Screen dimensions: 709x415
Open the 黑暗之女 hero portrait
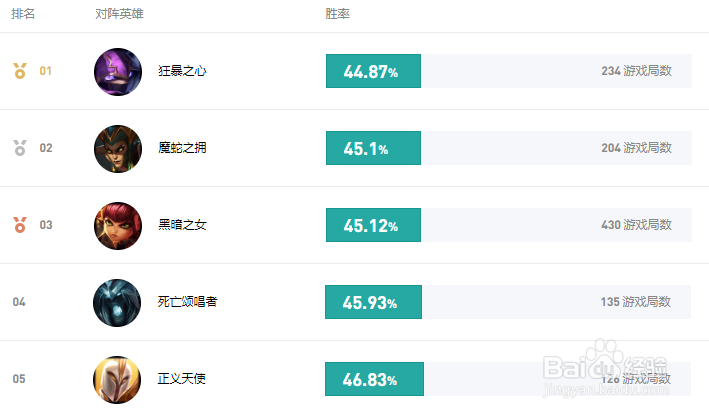coord(118,226)
